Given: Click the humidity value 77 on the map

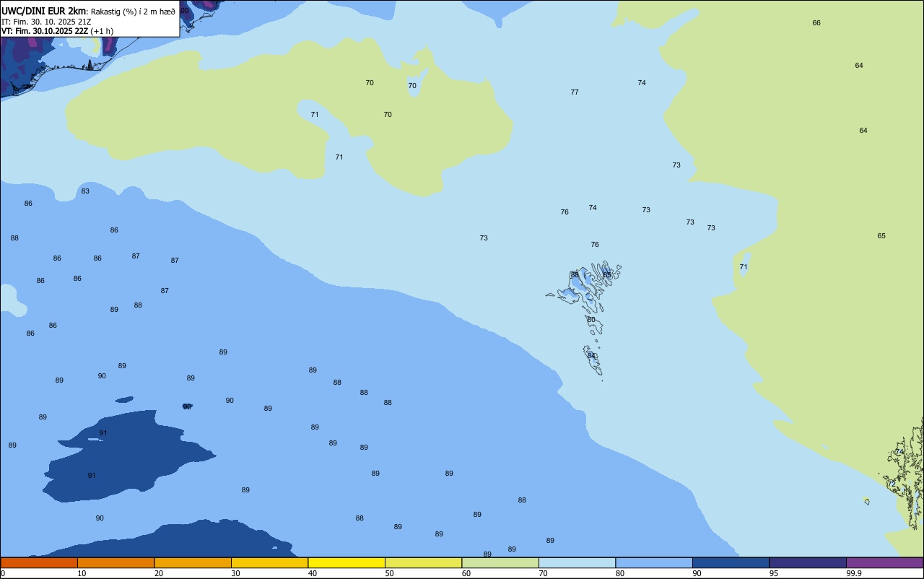Looking at the screenshot, I should (x=575, y=92).
